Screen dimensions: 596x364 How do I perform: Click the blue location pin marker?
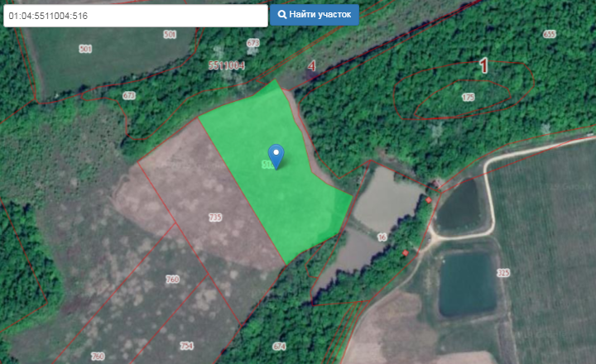pos(276,155)
